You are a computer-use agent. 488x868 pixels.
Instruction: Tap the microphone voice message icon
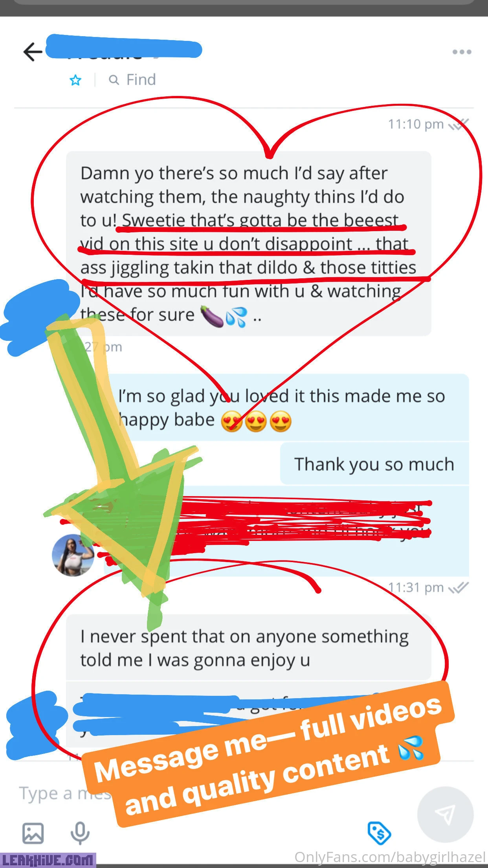click(x=80, y=833)
